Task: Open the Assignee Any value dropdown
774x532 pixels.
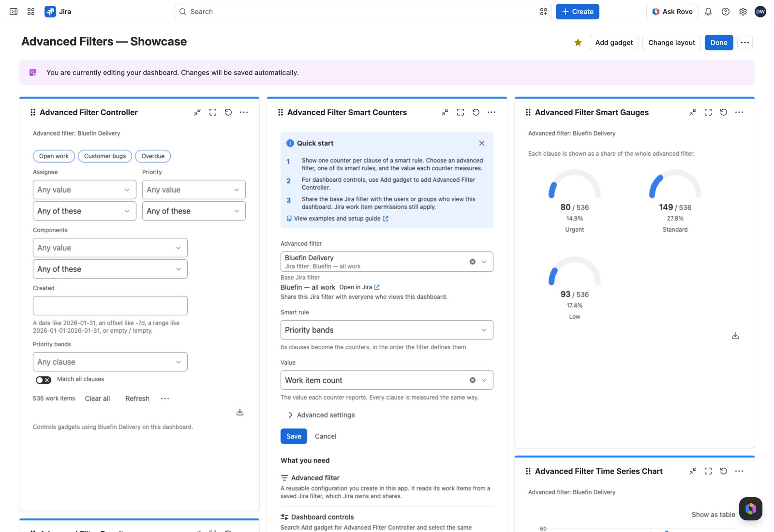Action: (85, 190)
